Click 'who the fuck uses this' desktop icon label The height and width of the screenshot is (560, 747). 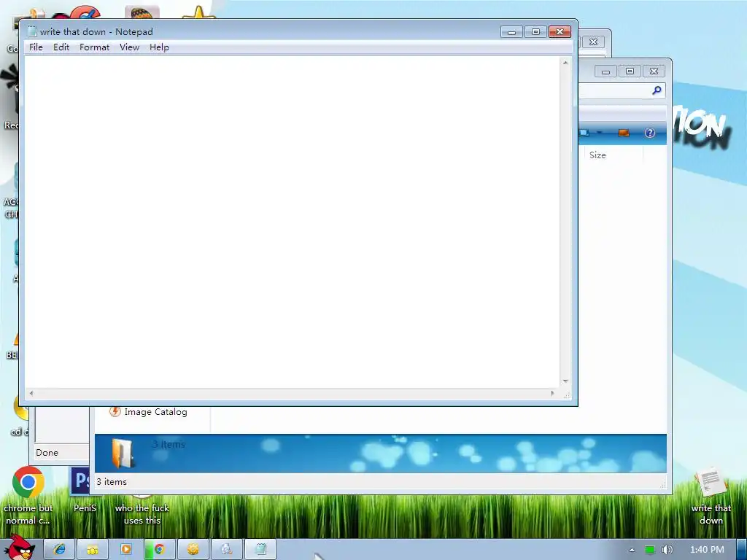pyautogui.click(x=142, y=514)
